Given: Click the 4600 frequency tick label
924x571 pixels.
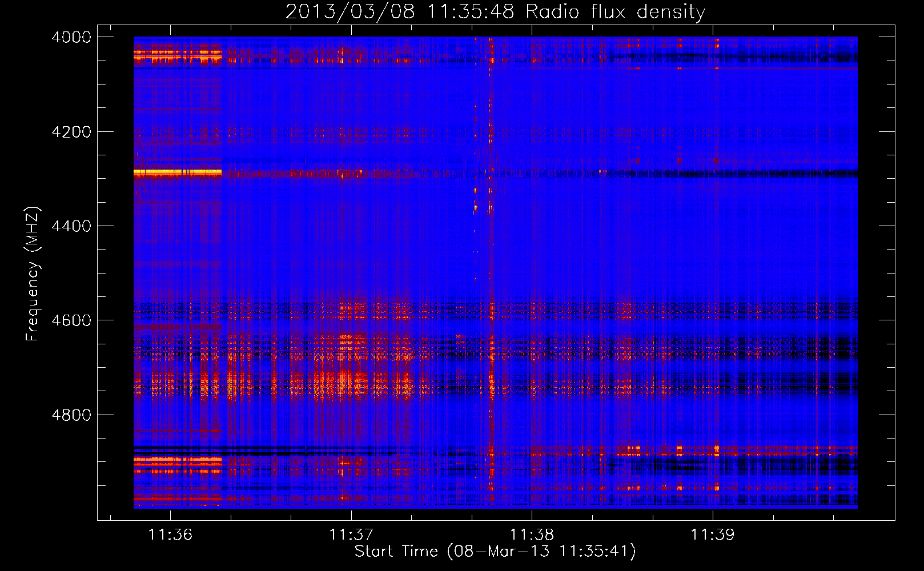Looking at the screenshot, I should pos(71,320).
